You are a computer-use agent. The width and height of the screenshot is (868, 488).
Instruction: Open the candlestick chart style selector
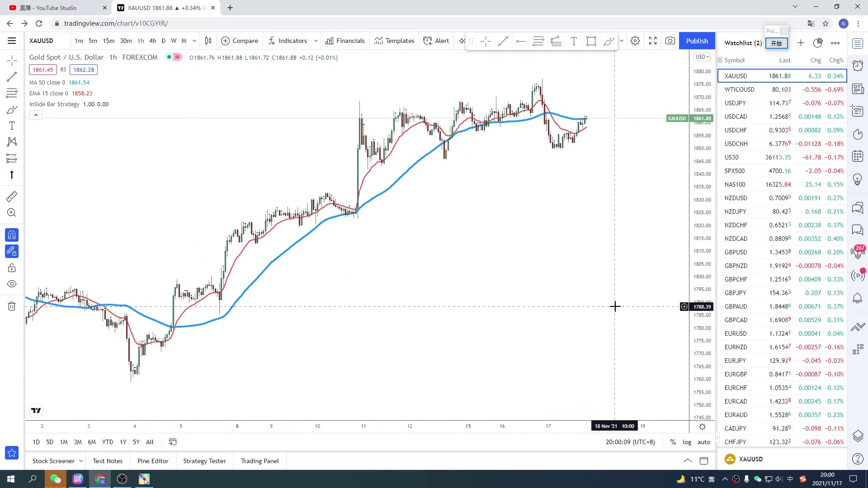pos(208,41)
